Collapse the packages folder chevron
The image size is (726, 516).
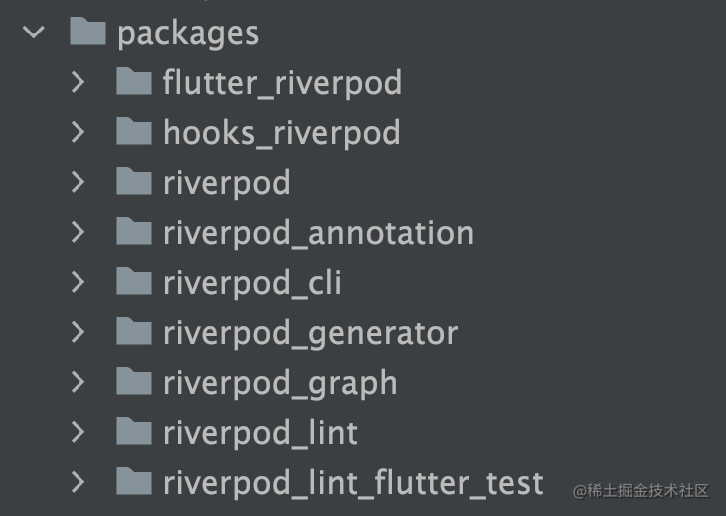34,32
